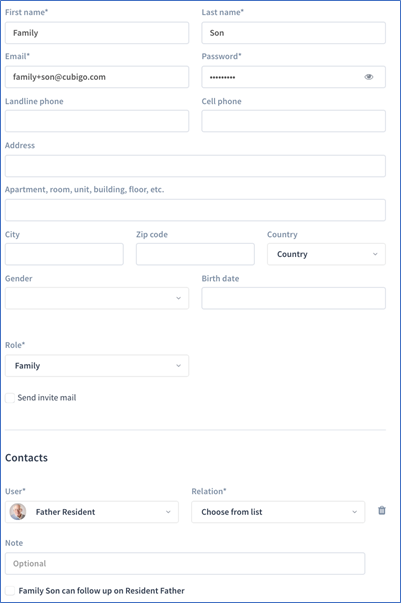
Task: Open the User dropdown with Father Resident
Action: (92, 512)
